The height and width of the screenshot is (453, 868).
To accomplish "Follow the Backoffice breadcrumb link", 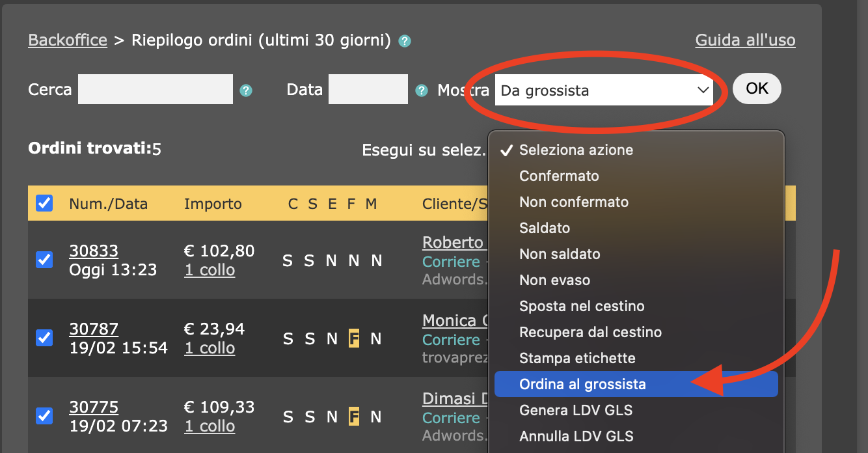I will point(67,40).
